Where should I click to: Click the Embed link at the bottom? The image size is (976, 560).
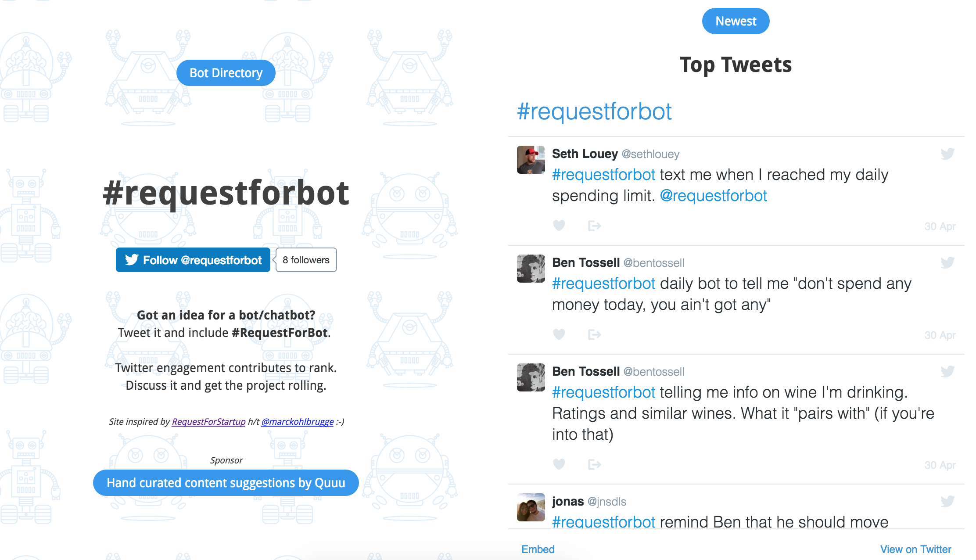click(x=538, y=549)
